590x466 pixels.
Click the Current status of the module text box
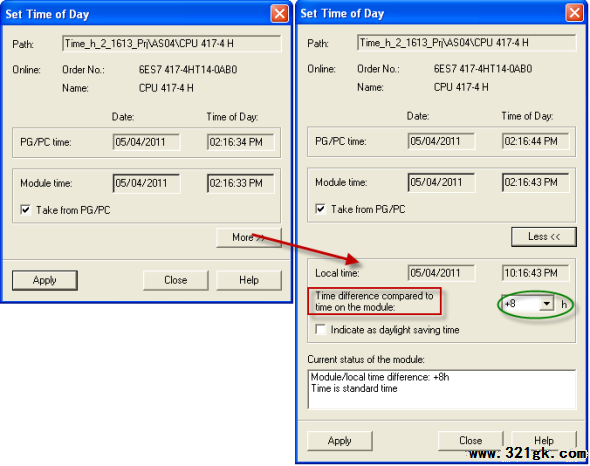pyautogui.click(x=442, y=389)
